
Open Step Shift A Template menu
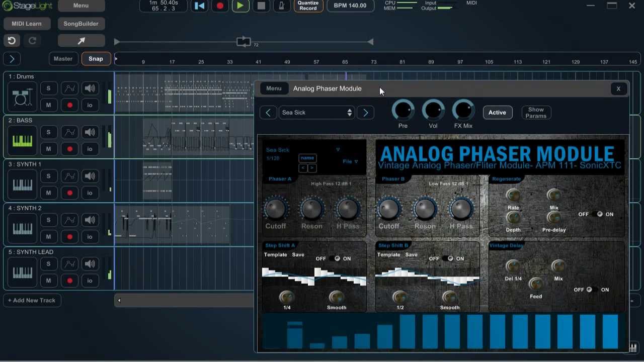coord(276,254)
